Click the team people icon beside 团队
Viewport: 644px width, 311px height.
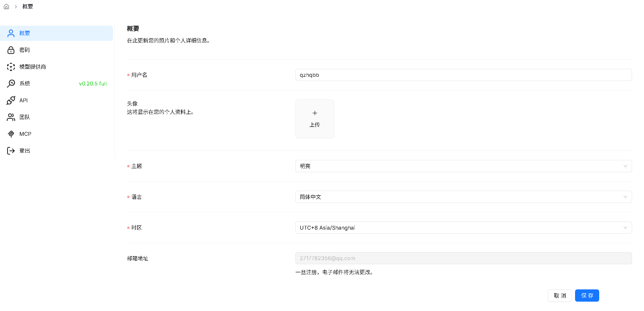click(x=11, y=117)
